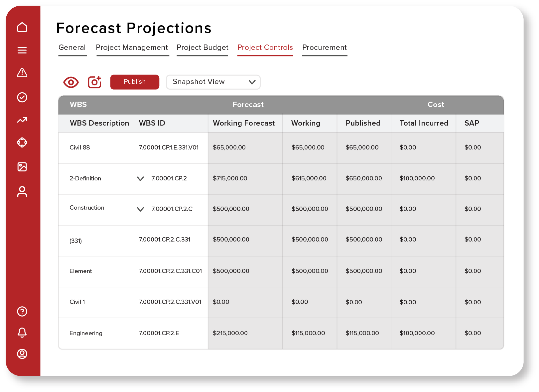Click the snapshot camera icon on toolbar
This screenshot has height=392, width=539.
94,82
